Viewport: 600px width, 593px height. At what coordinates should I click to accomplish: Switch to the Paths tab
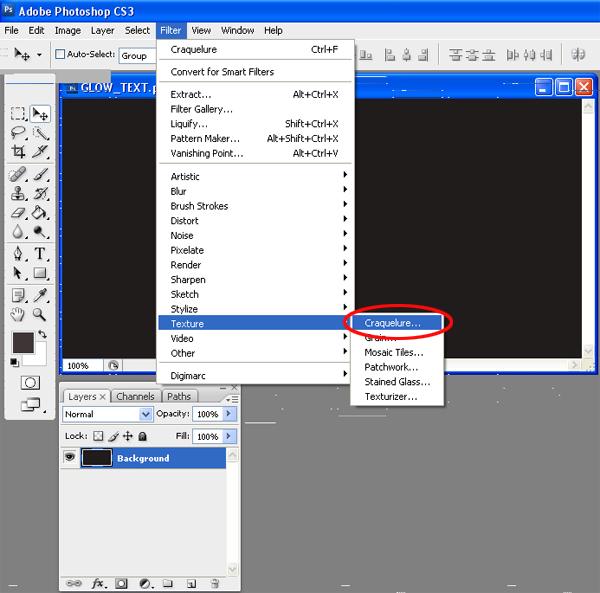click(x=179, y=396)
